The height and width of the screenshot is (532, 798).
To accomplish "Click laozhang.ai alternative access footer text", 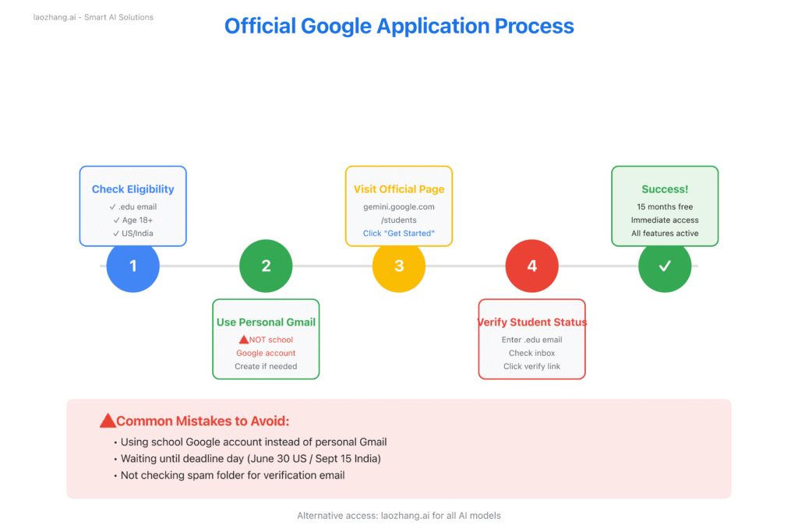I will click(399, 516).
